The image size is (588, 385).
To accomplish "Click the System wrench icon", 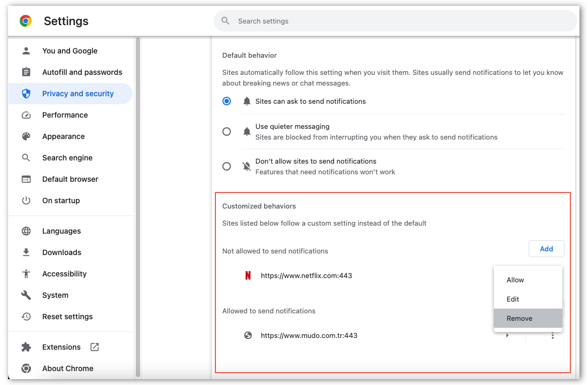I will pyautogui.click(x=26, y=295).
